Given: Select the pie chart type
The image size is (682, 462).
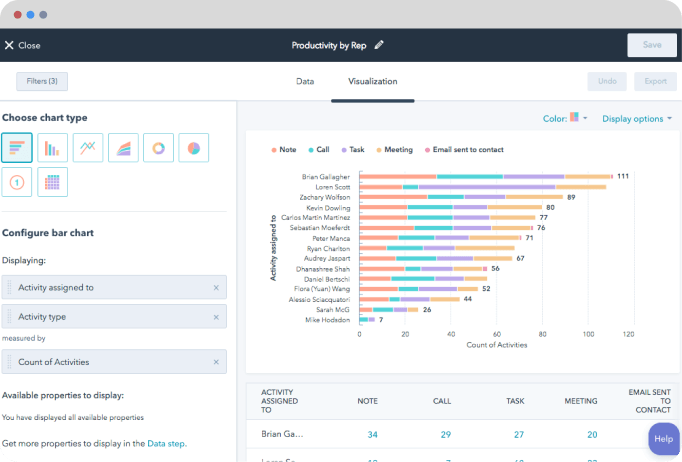Looking at the screenshot, I should pos(194,147).
